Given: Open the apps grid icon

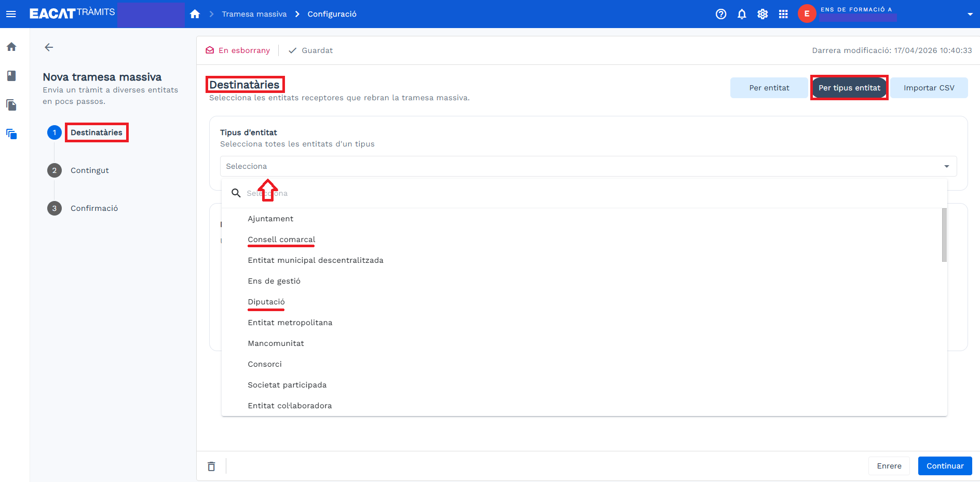Looking at the screenshot, I should pos(783,14).
